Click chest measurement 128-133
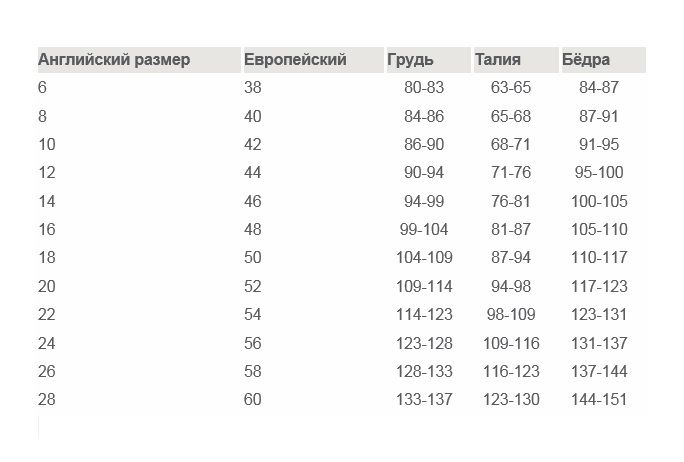Image resolution: width=684 pixels, height=462 pixels. (x=423, y=371)
